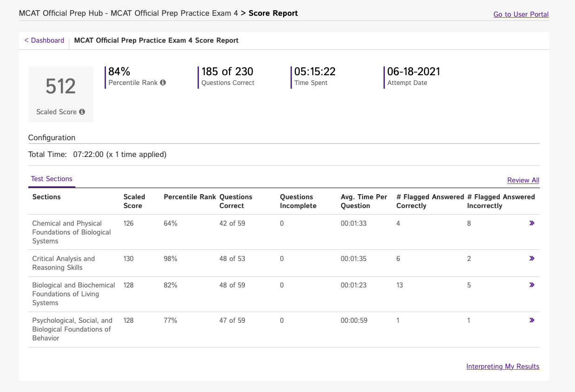Open the Review All link

tap(523, 180)
